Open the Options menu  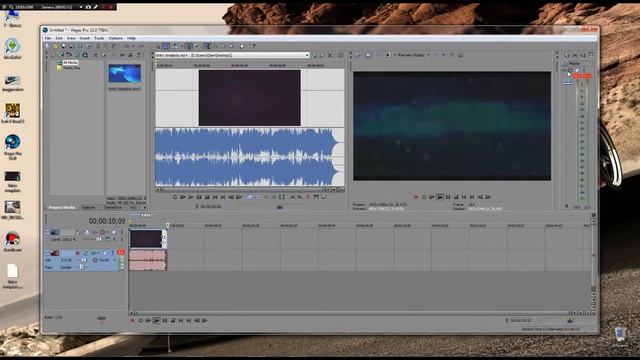[116, 38]
